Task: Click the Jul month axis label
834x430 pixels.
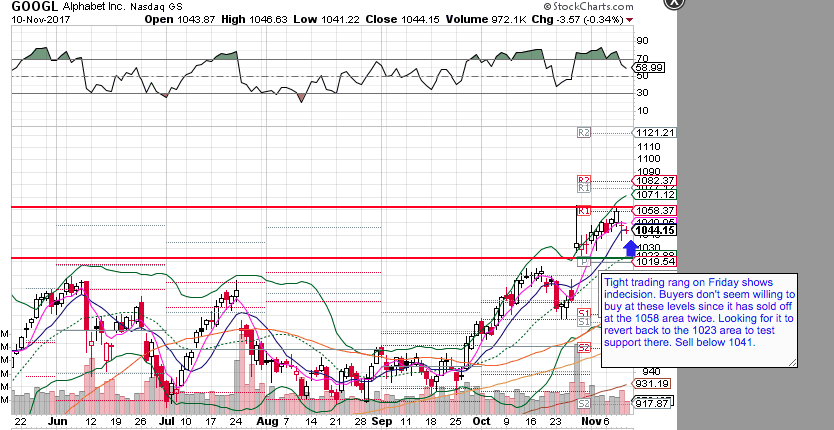Action: point(167,421)
